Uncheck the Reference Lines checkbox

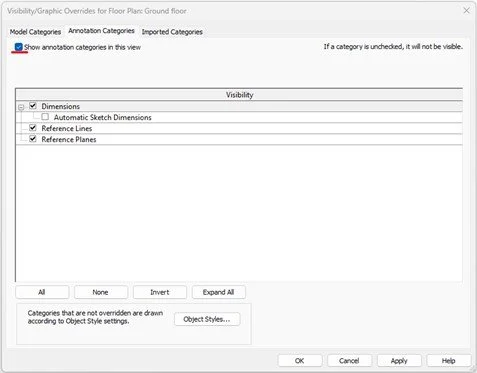coord(33,128)
